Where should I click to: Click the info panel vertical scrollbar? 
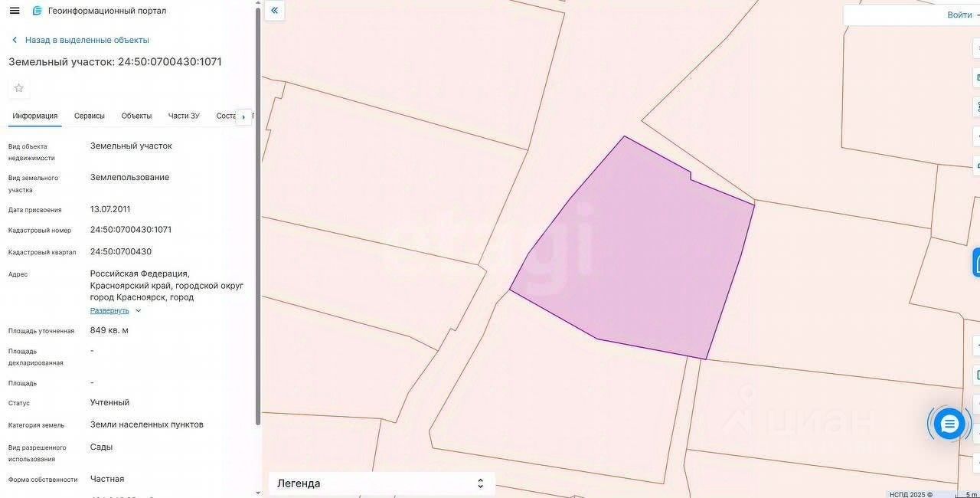pyautogui.click(x=258, y=215)
